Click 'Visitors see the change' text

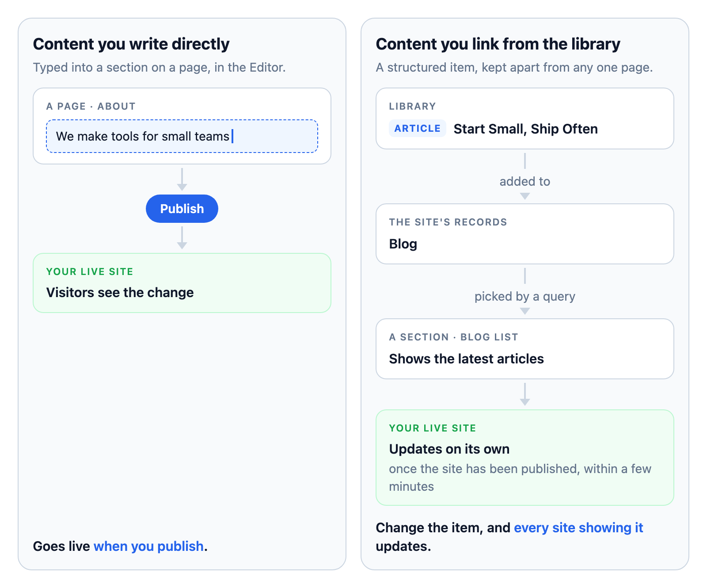[120, 293]
